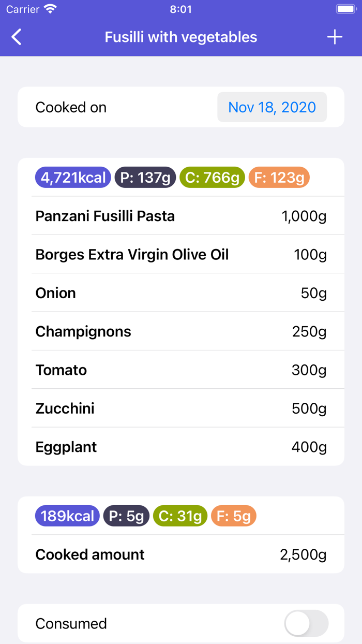Tap the plus icon to add an ingredient

335,37
